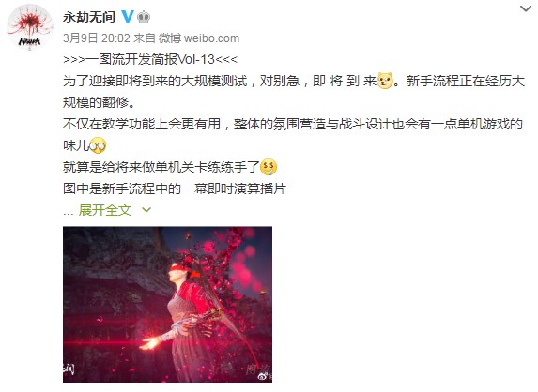Viewport: 538px width, 392px height.
Task: Expand full text with 展开全文
Action: tap(105, 210)
